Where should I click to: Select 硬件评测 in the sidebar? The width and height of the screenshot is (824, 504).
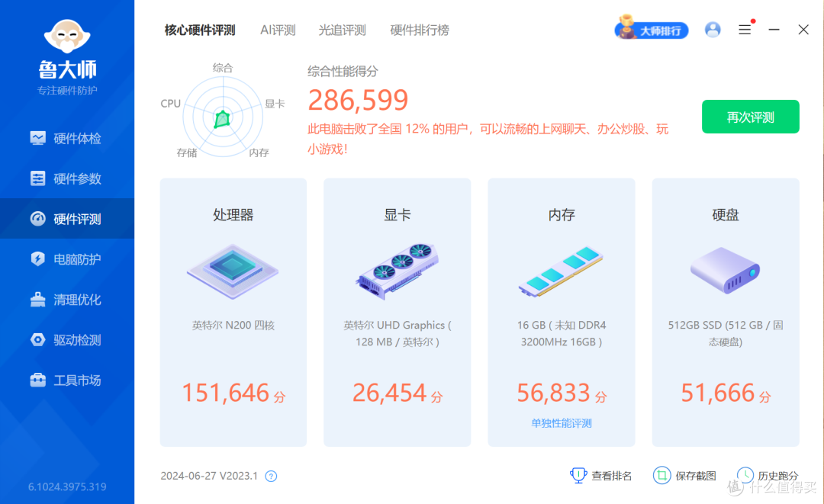[x=67, y=219]
